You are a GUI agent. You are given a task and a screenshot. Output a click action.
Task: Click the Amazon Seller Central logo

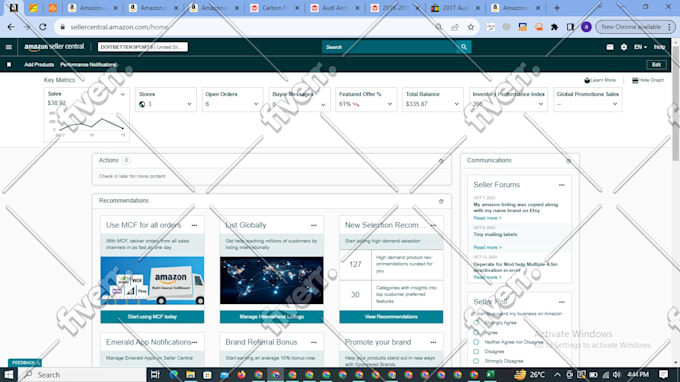tap(54, 47)
